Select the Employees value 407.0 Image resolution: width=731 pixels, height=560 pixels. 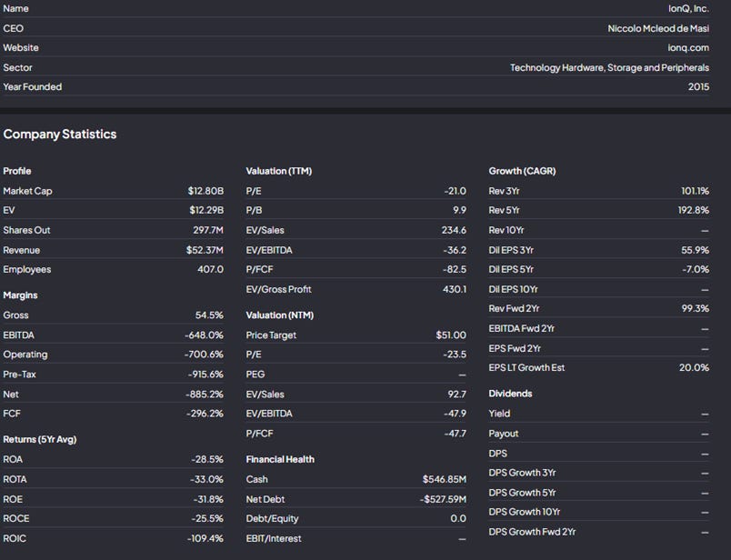tap(210, 269)
